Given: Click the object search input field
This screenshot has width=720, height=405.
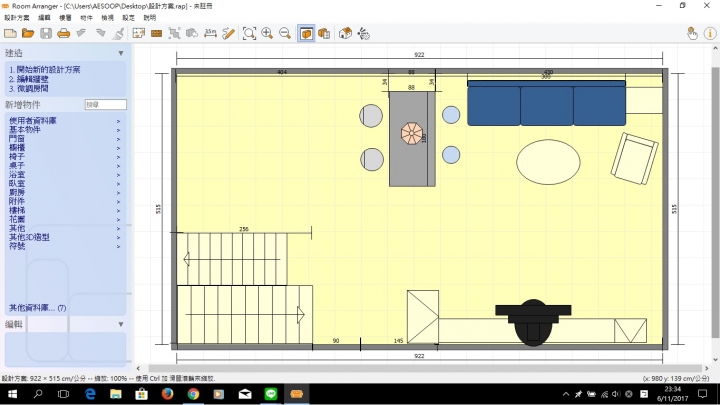Looking at the screenshot, I should (106, 105).
